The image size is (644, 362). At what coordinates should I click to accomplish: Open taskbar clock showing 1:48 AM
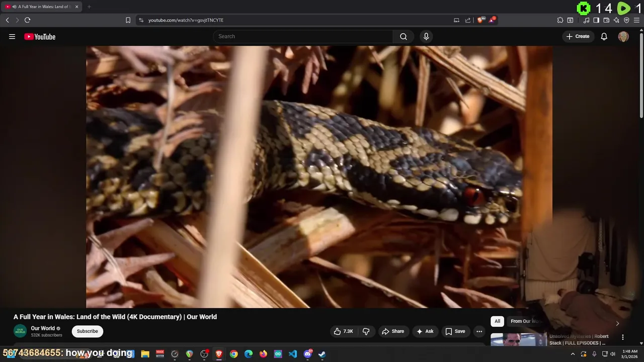pos(629,354)
